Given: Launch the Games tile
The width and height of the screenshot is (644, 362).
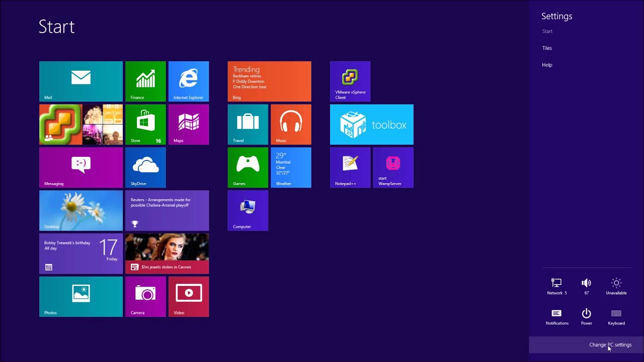Looking at the screenshot, I should [x=248, y=167].
